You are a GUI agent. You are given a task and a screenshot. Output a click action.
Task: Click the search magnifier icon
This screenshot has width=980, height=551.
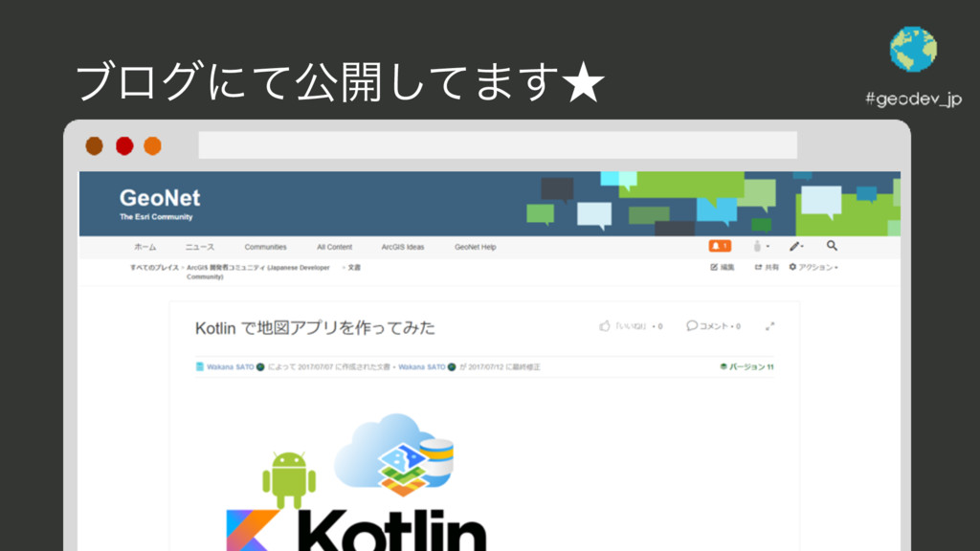pos(832,246)
